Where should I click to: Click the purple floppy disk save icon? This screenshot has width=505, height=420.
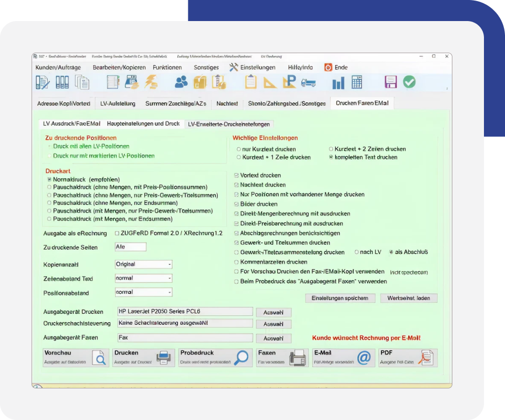point(390,82)
